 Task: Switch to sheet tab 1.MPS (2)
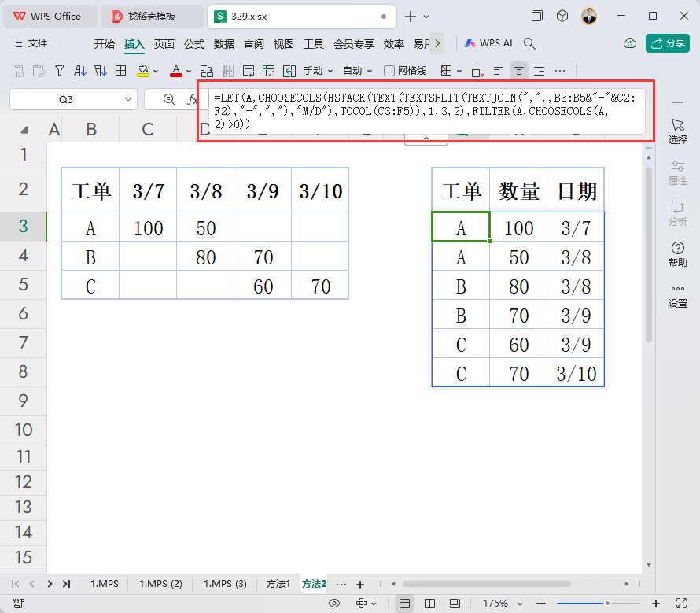point(160,584)
